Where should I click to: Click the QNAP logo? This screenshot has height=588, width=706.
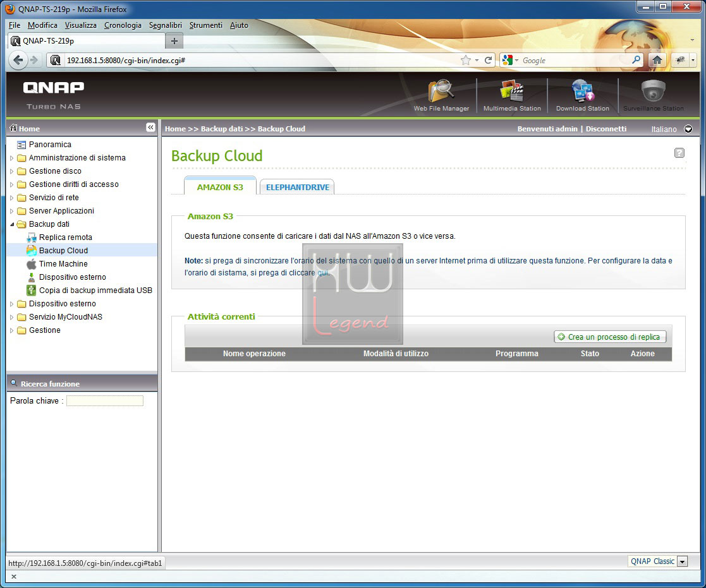(54, 87)
